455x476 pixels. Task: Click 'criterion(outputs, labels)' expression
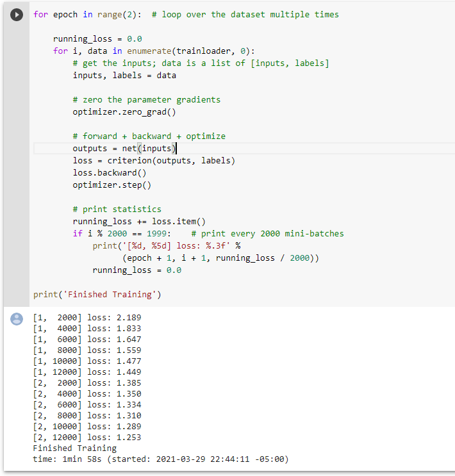point(171,161)
